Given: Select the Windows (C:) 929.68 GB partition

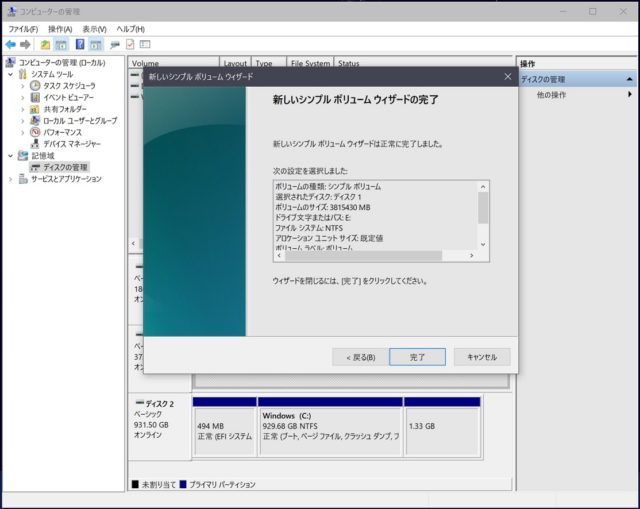Looking at the screenshot, I should (x=330, y=427).
